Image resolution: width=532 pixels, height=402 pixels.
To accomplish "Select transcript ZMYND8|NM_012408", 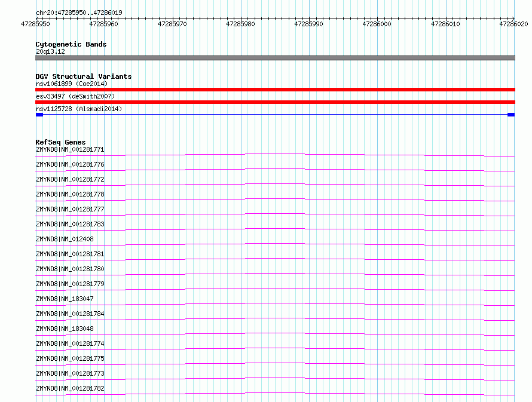I will pos(65,239).
